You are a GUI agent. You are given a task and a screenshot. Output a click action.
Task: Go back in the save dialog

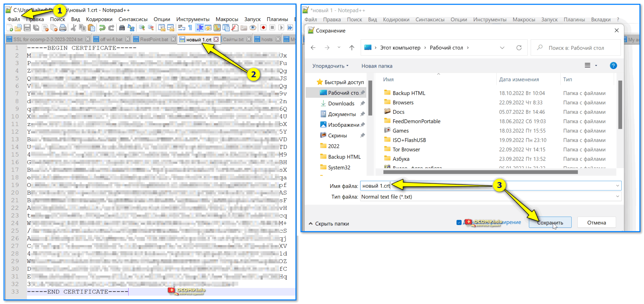313,48
